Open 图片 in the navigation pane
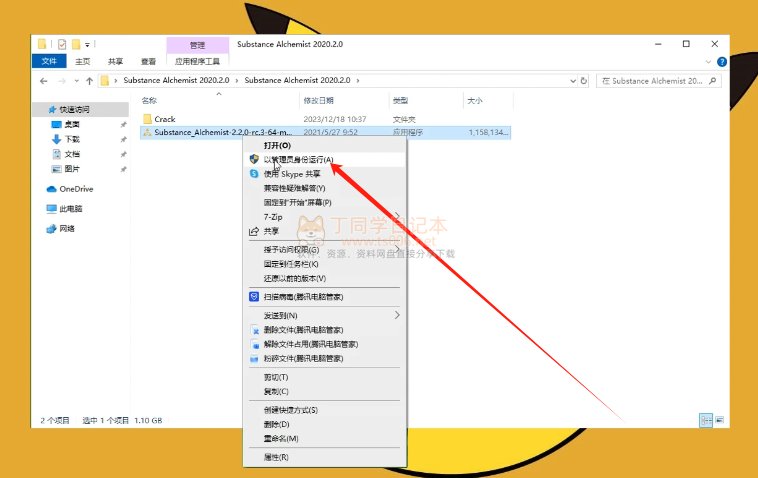 (72, 169)
